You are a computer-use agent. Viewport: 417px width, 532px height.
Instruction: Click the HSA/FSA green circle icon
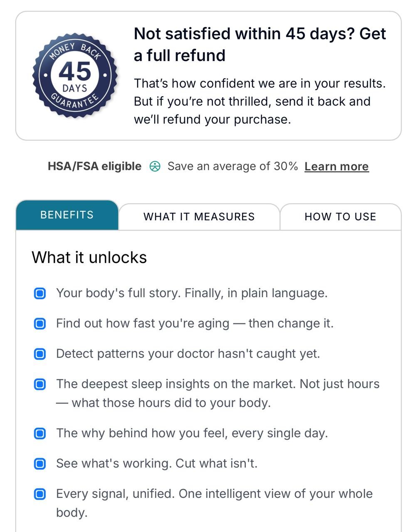click(x=155, y=167)
